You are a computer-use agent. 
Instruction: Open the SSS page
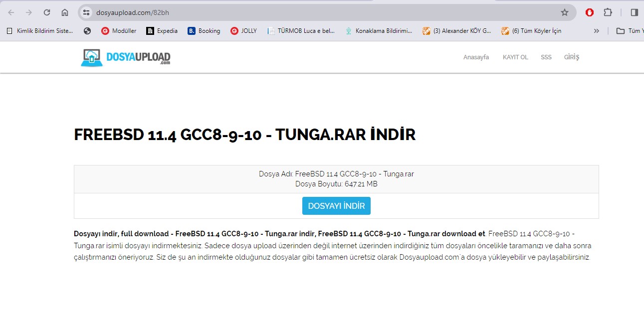546,57
